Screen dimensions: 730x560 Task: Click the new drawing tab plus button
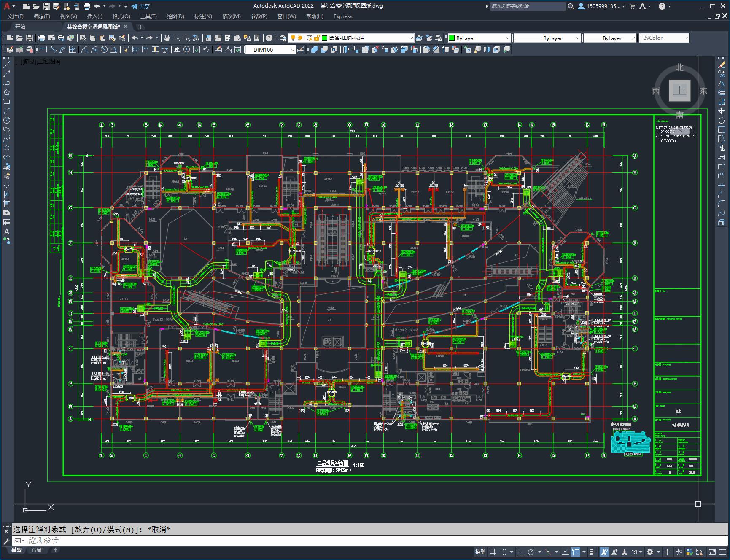click(140, 27)
